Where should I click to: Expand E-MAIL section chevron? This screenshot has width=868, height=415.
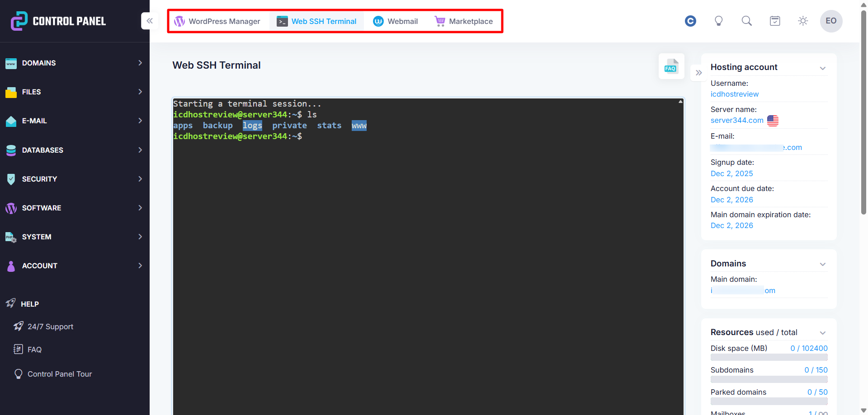coord(140,121)
